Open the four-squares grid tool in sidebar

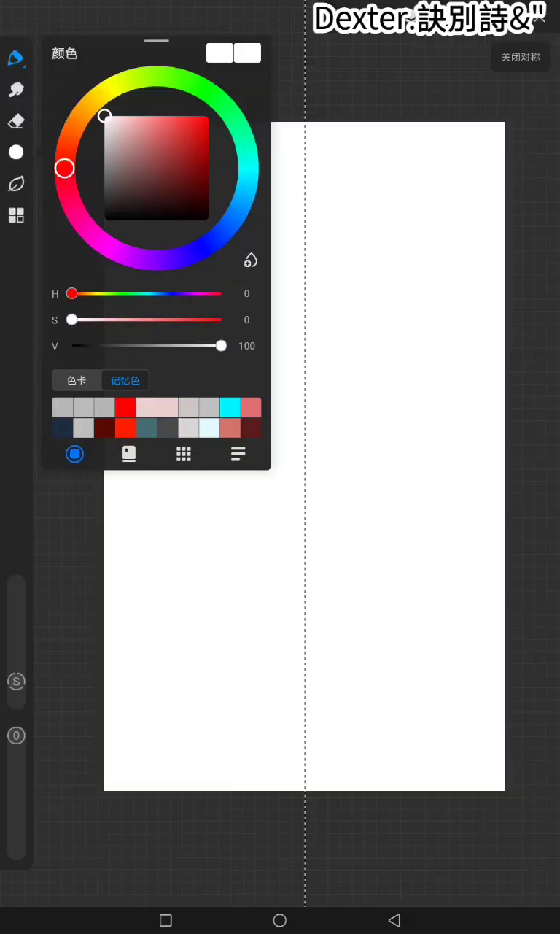16,215
